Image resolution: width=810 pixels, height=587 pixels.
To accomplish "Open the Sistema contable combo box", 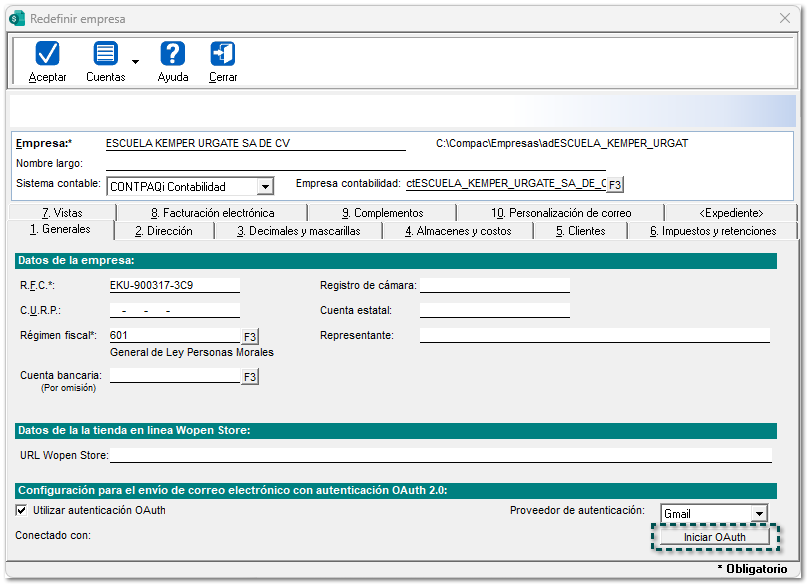I will [x=264, y=186].
